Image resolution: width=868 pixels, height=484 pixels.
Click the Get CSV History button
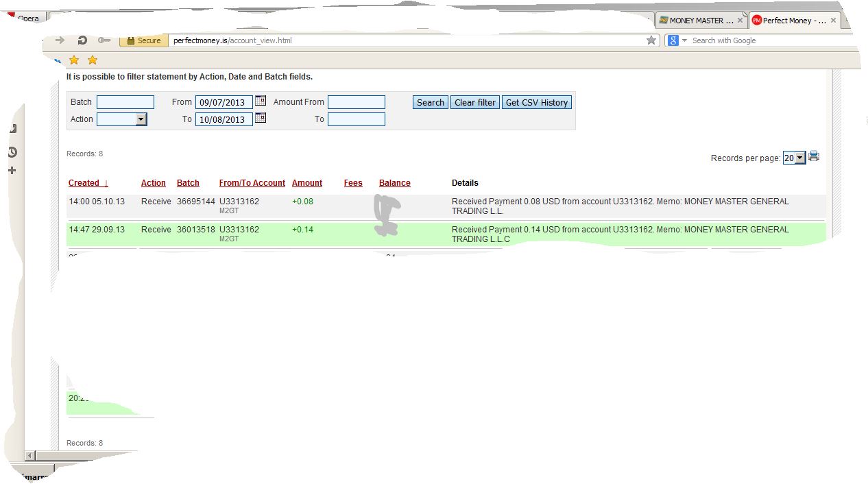point(536,102)
